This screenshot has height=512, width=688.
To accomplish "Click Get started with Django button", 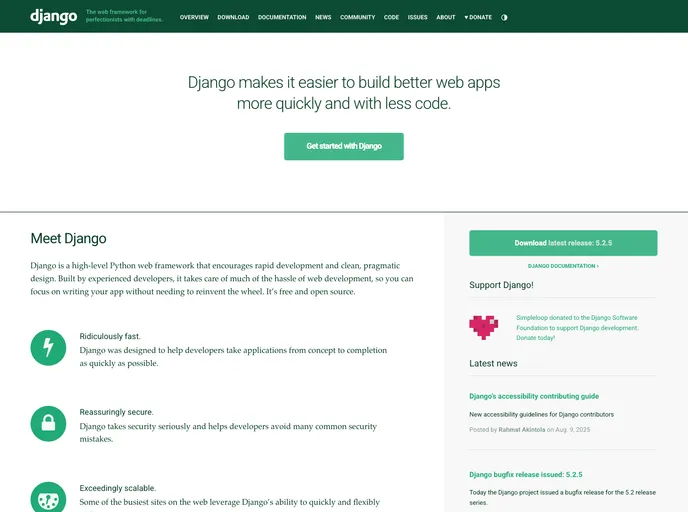I will 344,147.
